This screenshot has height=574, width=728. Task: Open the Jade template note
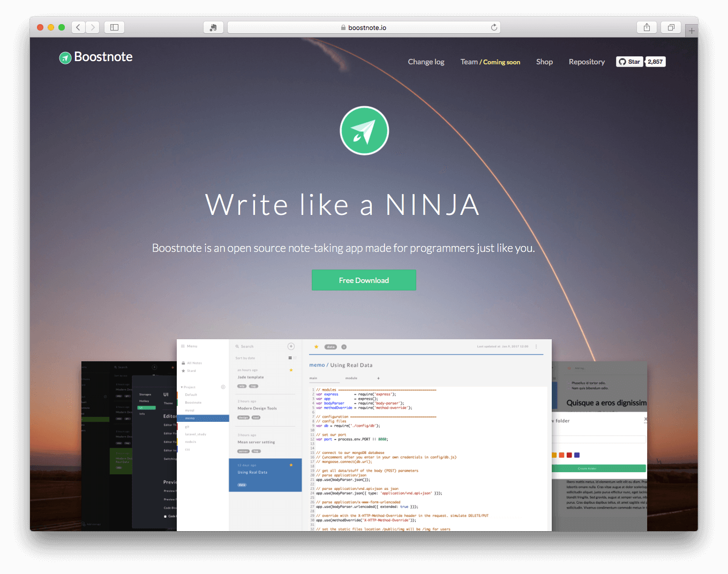point(251,377)
